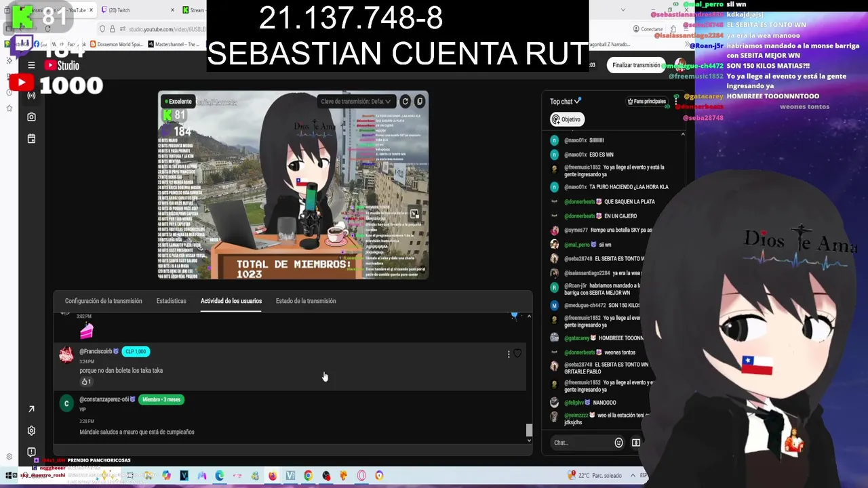Screen dimensions: 868x488
Task: Open the Manage calendar icon in sidebar
Action: point(31,139)
